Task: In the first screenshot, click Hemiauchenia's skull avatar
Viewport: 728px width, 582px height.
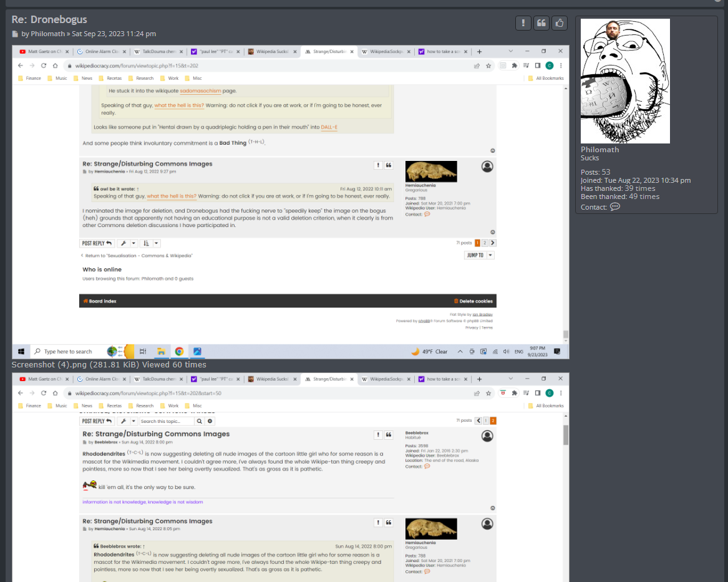Action: point(431,172)
